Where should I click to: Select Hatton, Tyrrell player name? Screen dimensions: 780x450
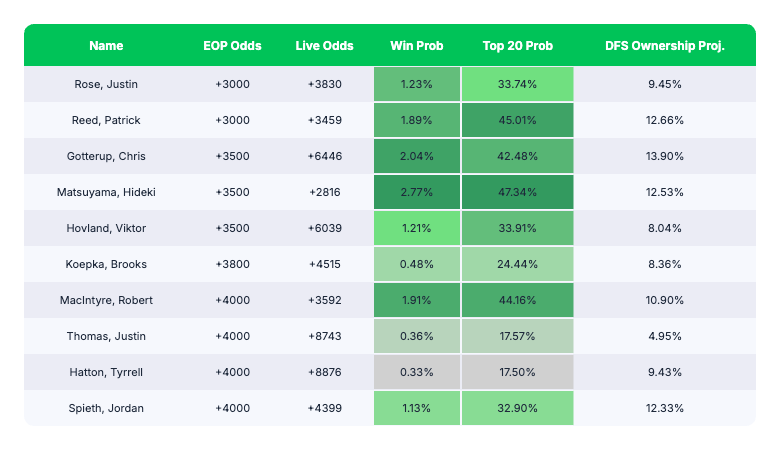pos(105,372)
